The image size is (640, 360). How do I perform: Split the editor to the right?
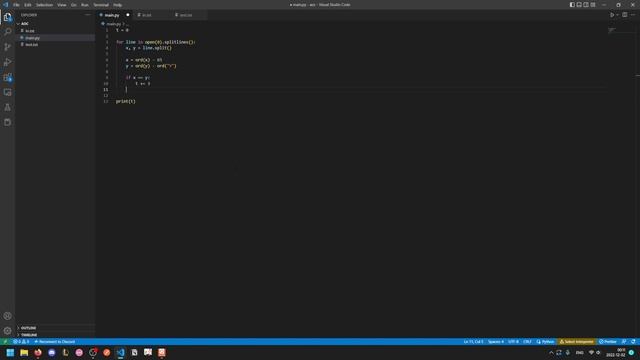pos(624,15)
